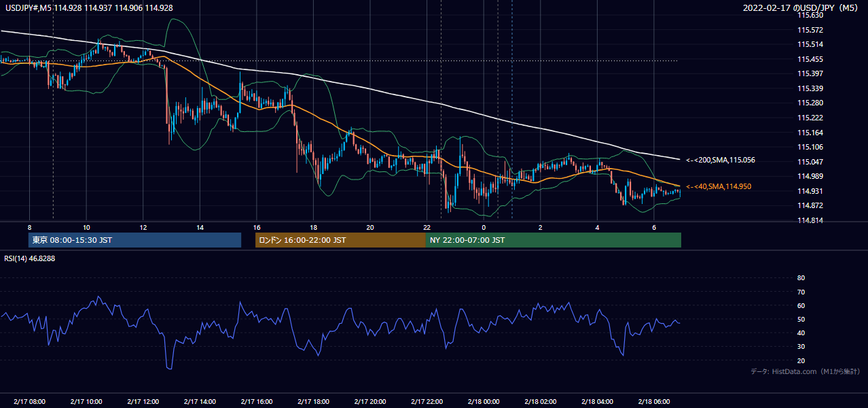868x408 pixels.
Task: Click the 2/17 14:00 date label
Action: (200, 402)
